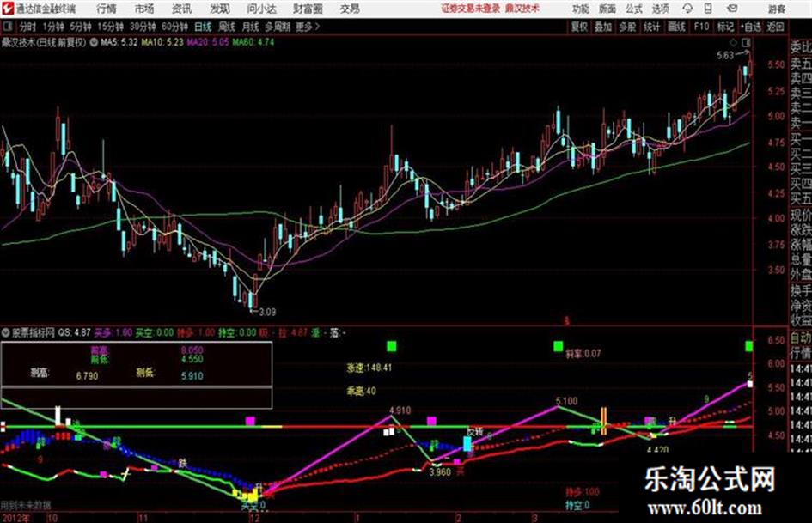Open F10 company info
Viewport: 812px width, 523px height.
(702, 27)
